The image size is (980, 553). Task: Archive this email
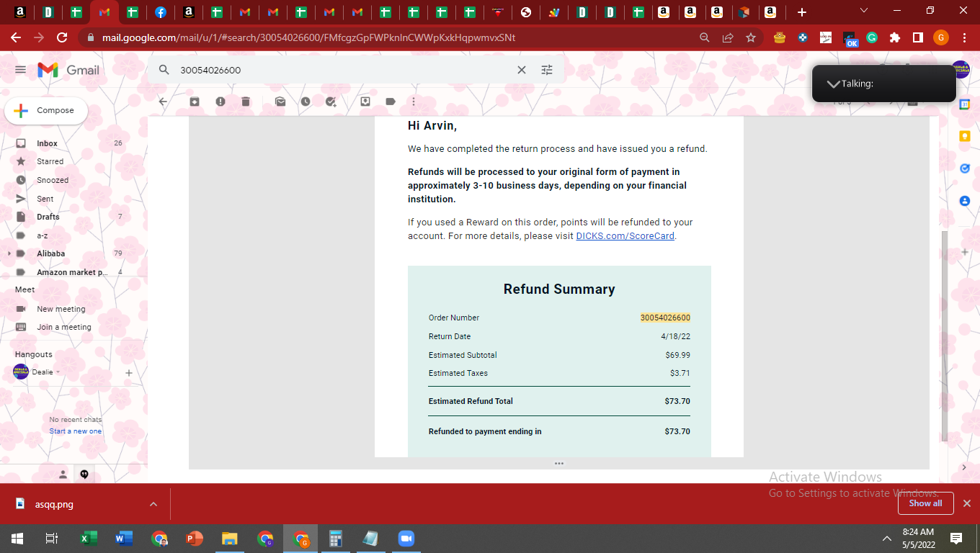[195, 102]
